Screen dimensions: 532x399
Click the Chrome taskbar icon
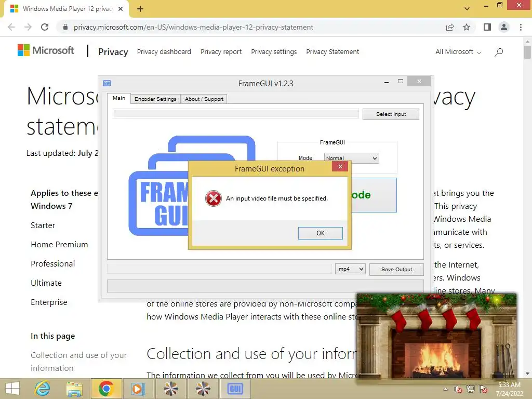pyautogui.click(x=106, y=389)
